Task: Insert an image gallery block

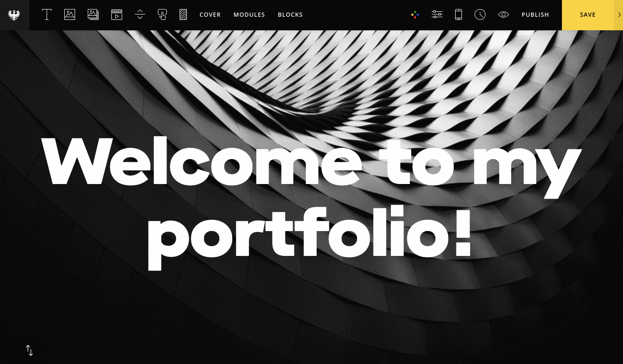Action: (93, 14)
